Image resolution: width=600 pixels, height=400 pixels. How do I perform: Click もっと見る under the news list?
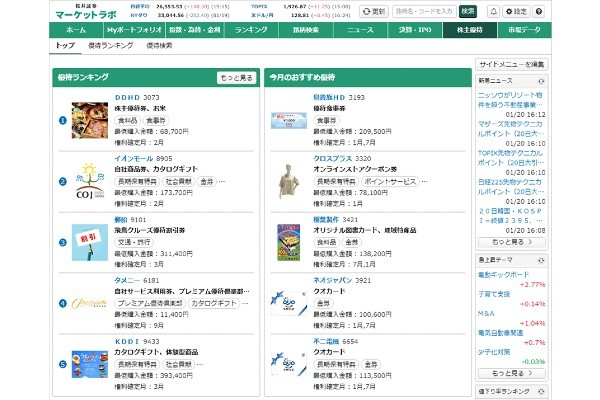512,242
